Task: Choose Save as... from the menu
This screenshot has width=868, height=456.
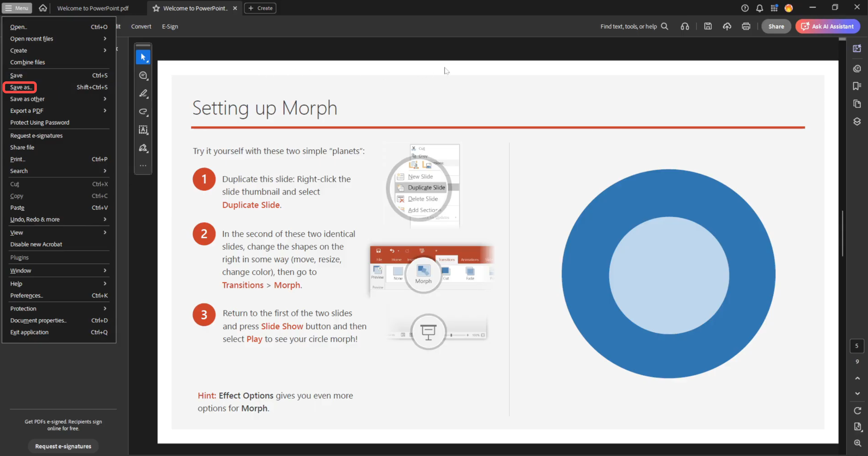Action: [59, 87]
